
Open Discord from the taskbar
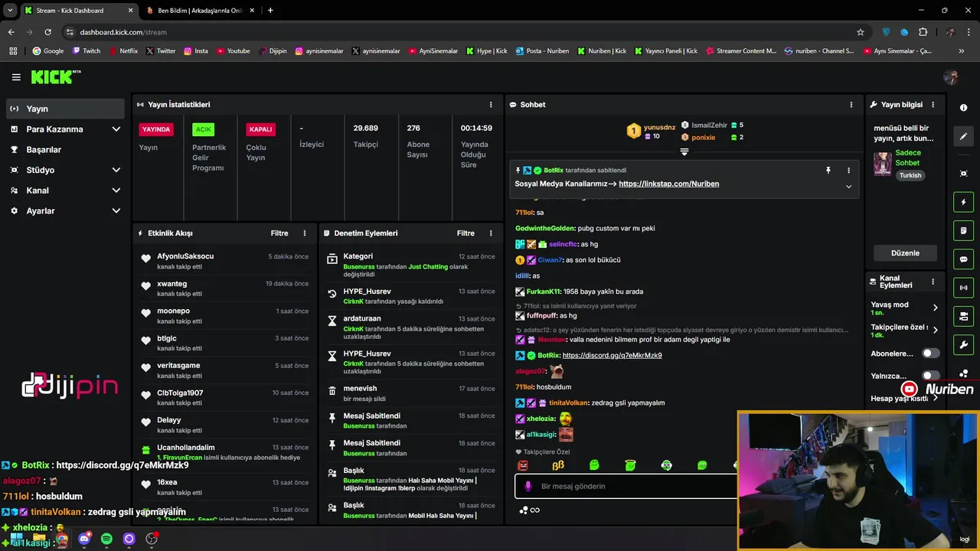(x=84, y=539)
